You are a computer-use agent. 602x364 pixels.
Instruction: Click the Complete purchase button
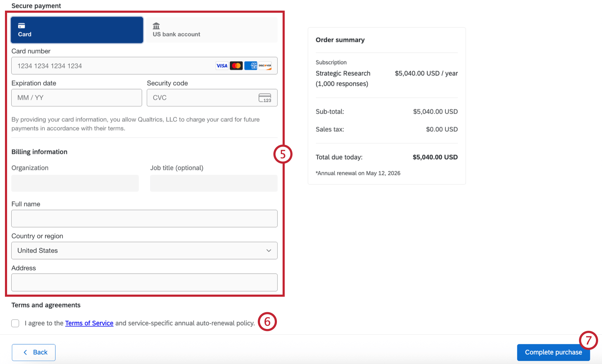[553, 352]
